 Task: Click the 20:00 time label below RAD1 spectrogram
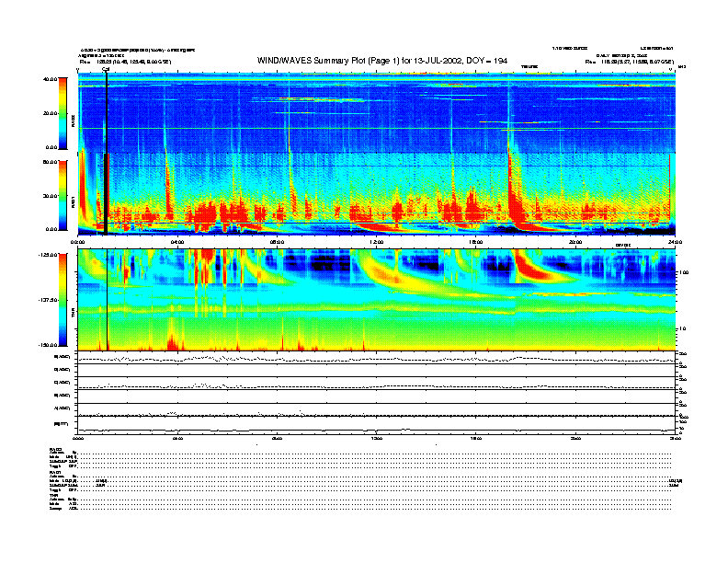(x=575, y=242)
